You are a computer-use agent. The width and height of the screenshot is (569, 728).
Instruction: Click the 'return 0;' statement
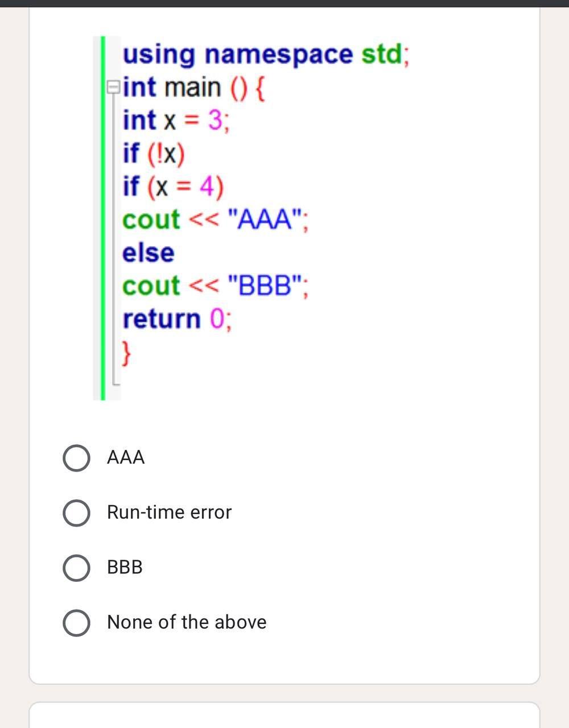tap(176, 318)
